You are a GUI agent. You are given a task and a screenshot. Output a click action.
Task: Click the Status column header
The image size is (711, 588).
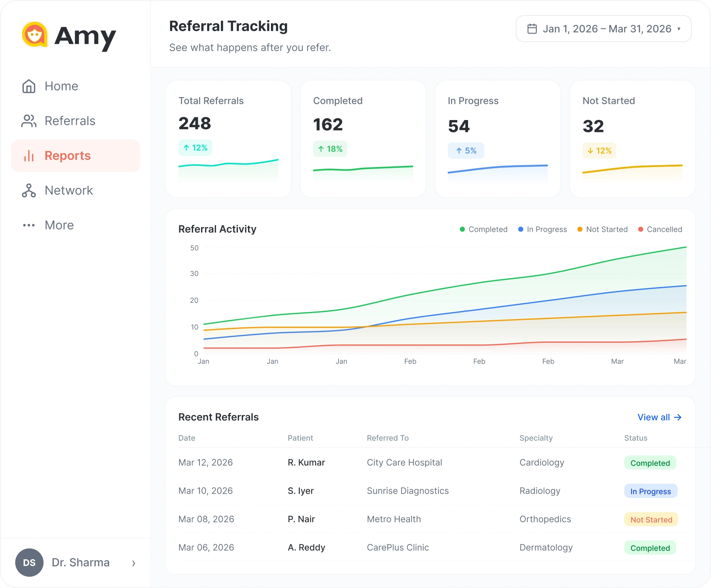[x=636, y=438]
